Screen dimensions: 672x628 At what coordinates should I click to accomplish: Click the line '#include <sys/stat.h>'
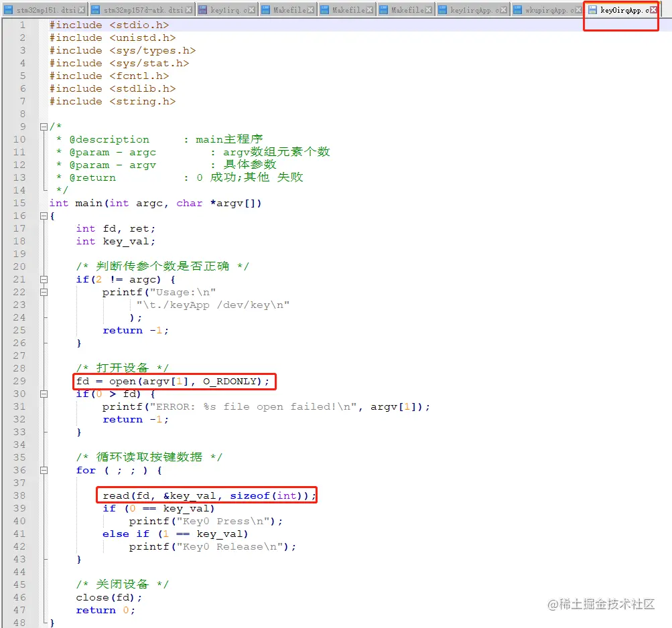[119, 64]
